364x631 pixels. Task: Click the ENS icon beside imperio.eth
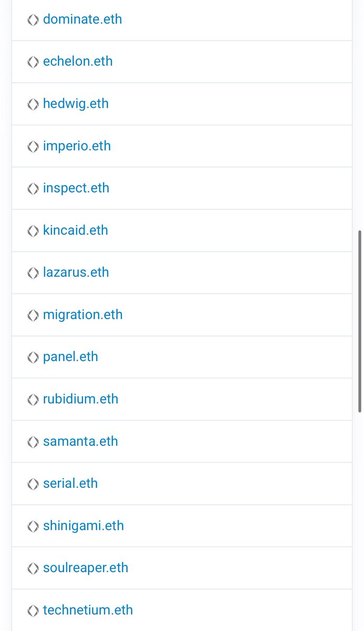point(33,146)
